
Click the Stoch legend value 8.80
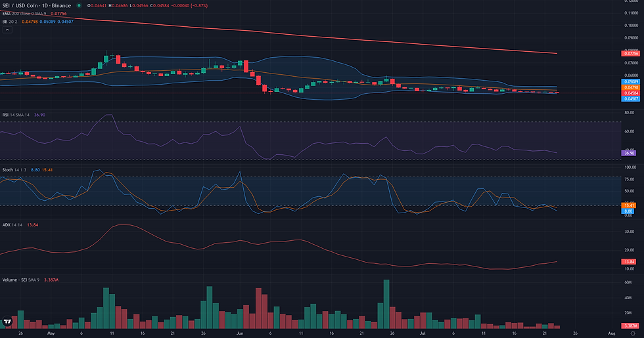pos(35,170)
